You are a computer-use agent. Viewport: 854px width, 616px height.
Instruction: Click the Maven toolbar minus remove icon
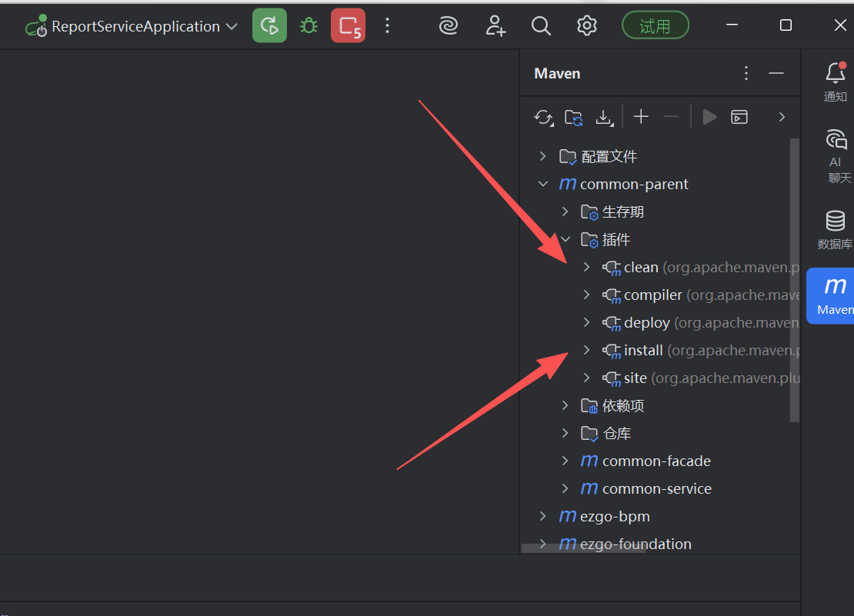[671, 116]
